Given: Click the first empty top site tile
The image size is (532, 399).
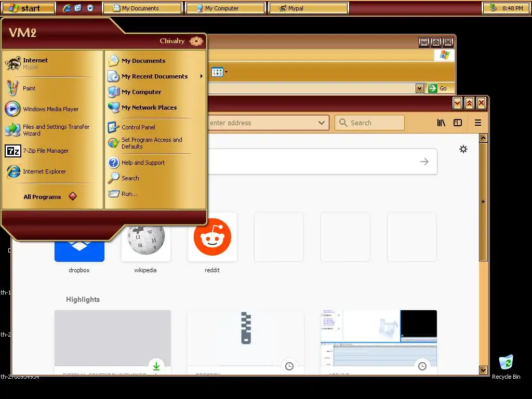Looking at the screenshot, I should (x=279, y=237).
